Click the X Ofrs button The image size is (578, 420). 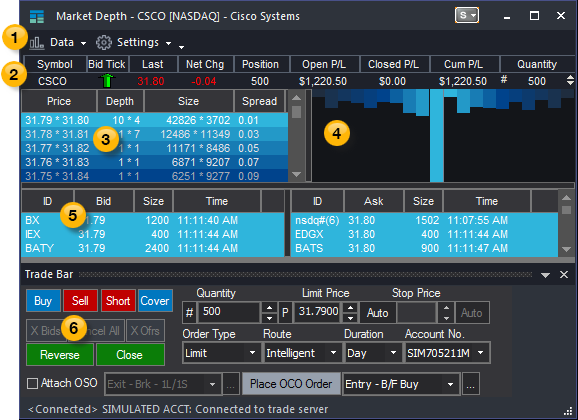click(145, 330)
